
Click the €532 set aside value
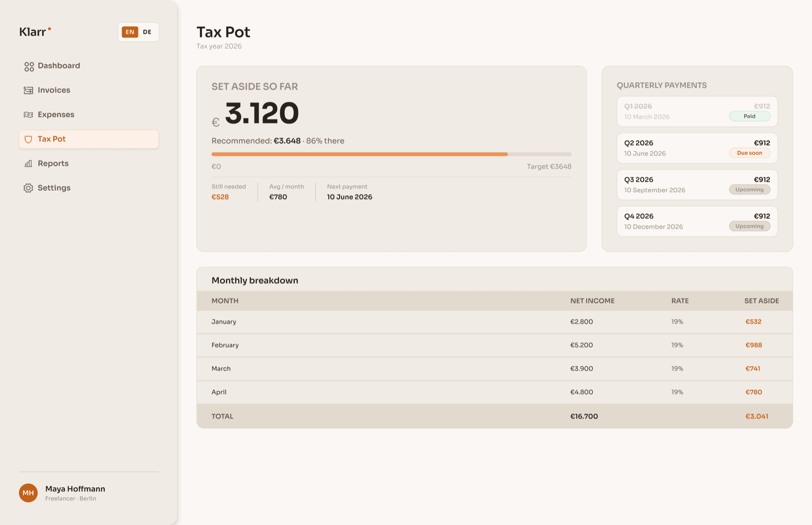point(753,321)
